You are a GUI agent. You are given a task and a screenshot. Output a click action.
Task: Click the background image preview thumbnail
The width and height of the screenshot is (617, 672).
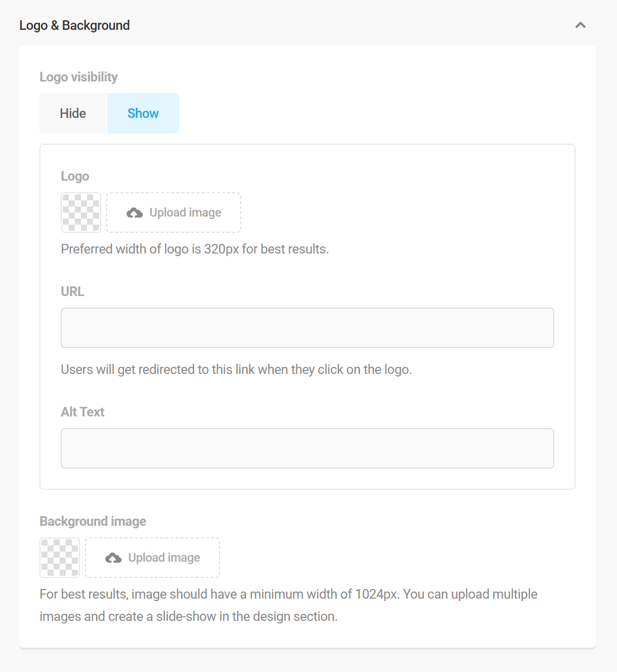coord(60,558)
